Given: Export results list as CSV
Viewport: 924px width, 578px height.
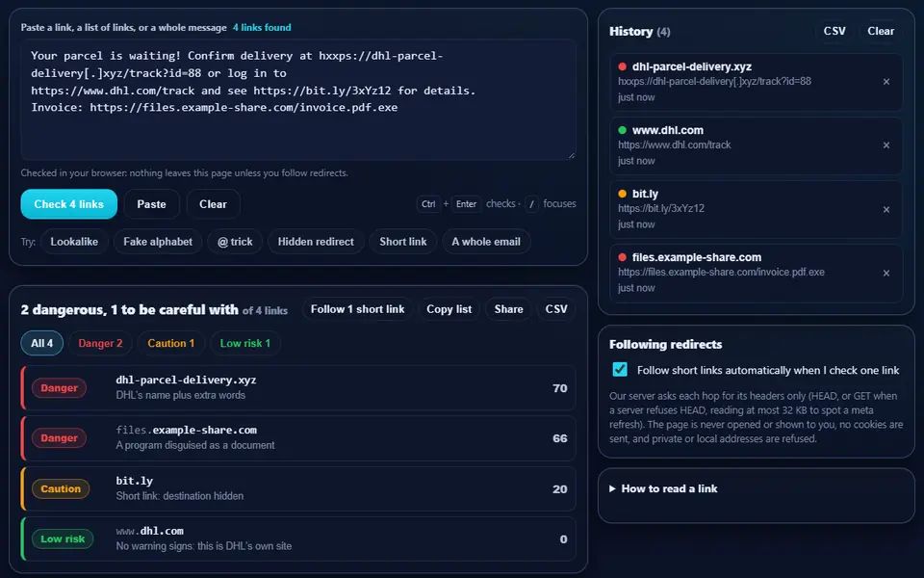Looking at the screenshot, I should (x=556, y=309).
